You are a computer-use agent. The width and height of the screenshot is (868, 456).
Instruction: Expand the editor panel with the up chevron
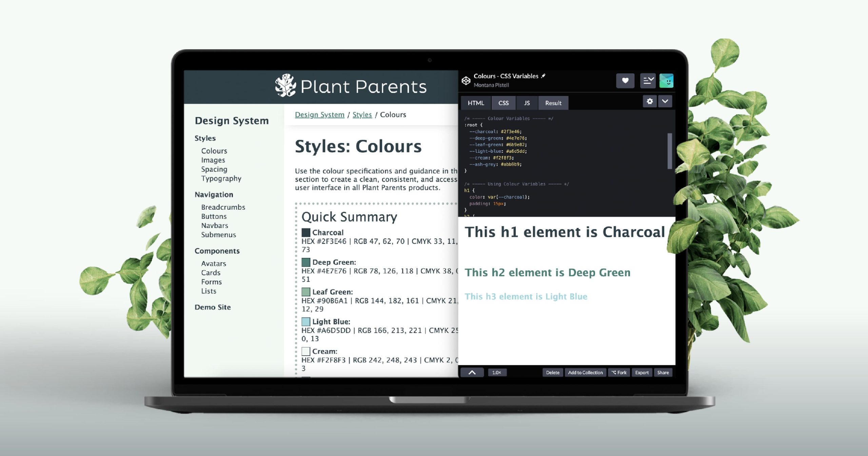coord(472,372)
